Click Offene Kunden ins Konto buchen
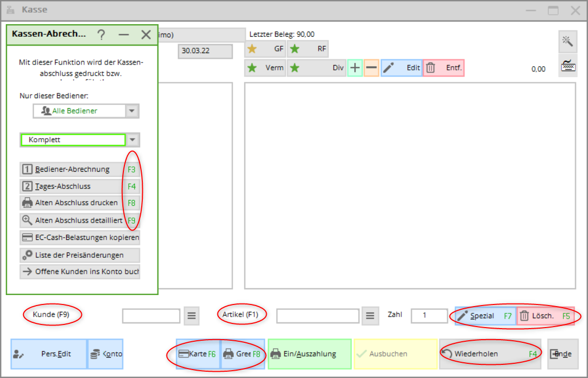Image resolution: width=588 pixels, height=378 pixels. click(80, 271)
